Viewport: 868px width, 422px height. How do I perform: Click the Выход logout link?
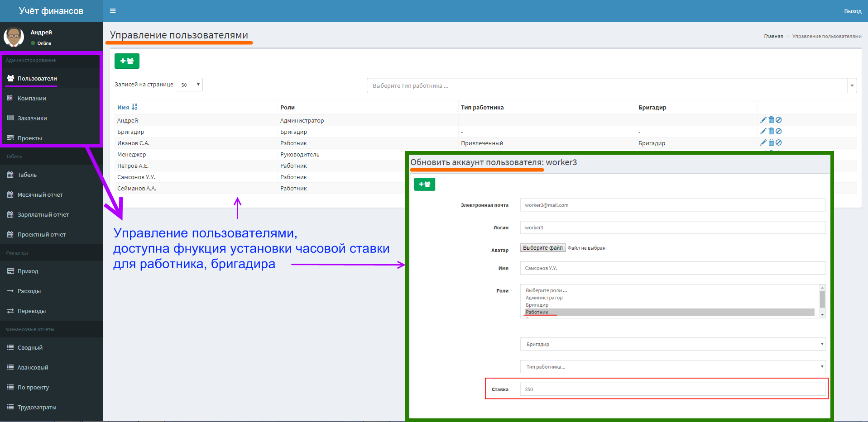pos(853,11)
